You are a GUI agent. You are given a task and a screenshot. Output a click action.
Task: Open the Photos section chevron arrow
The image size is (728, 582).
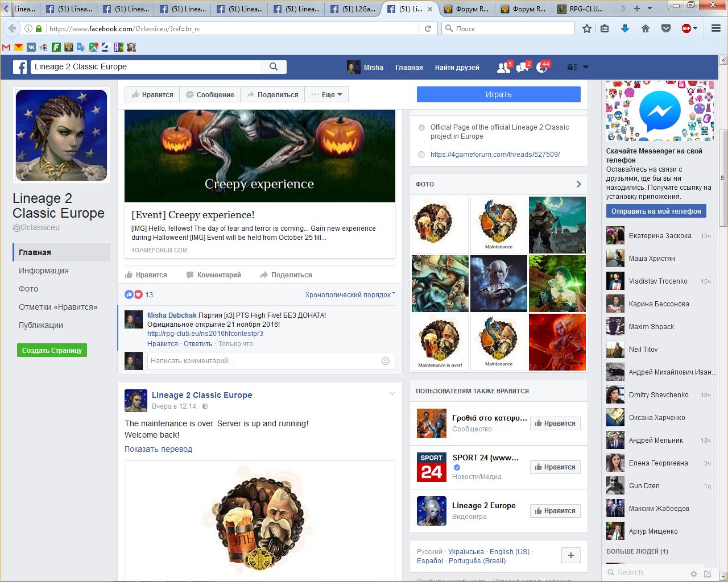click(578, 184)
